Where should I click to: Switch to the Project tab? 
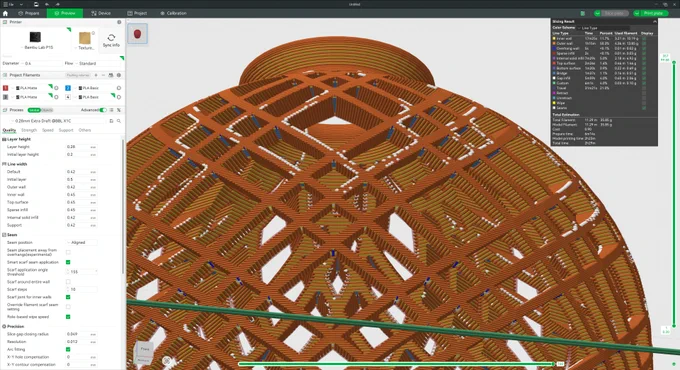(137, 13)
